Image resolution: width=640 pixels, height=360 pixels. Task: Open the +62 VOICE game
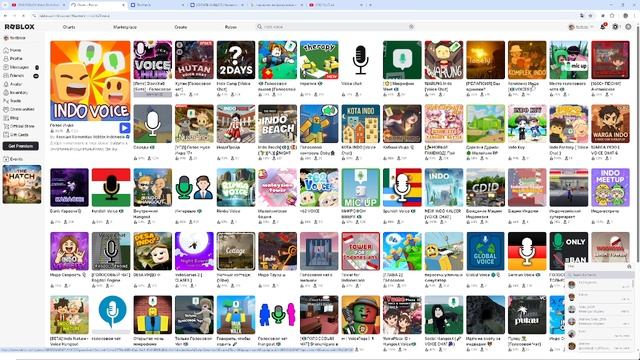(319, 187)
